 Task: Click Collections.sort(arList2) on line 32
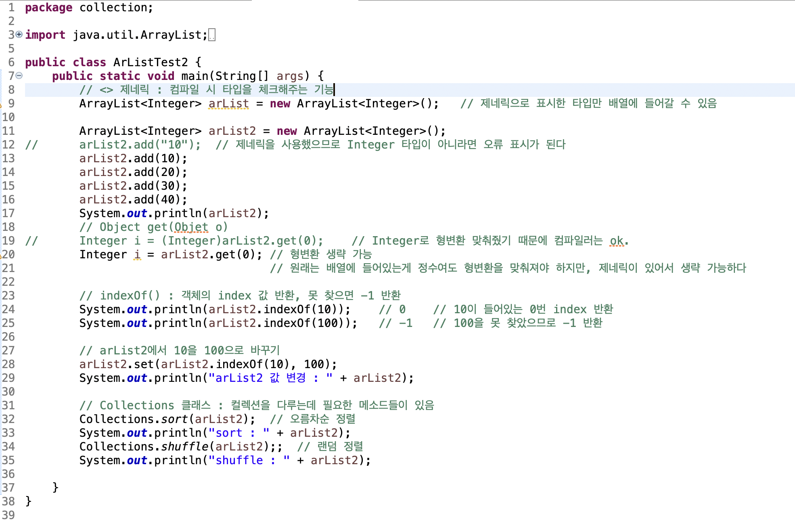[167, 419]
